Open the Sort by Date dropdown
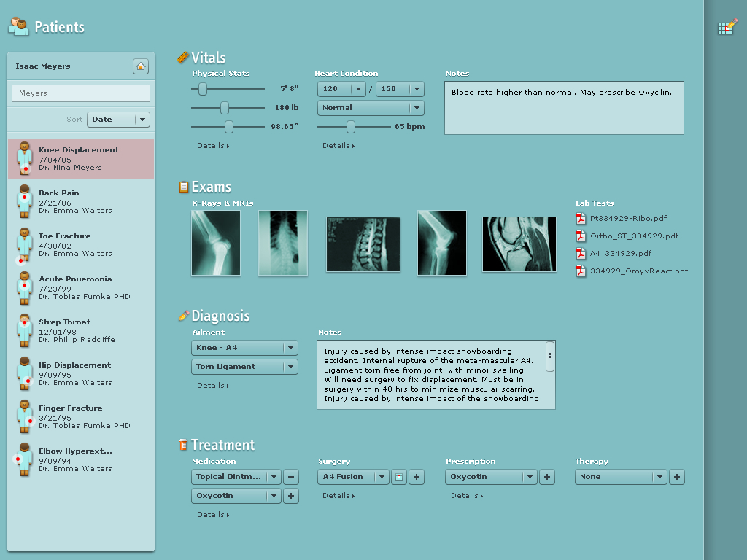747x560 pixels. tap(118, 120)
